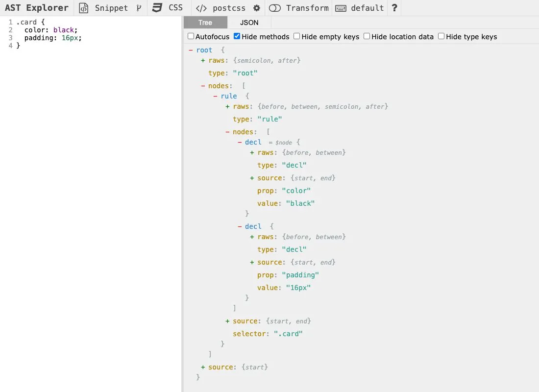Image resolution: width=539 pixels, height=392 pixels.
Task: Expand source of the padding decl
Action: pos(252,262)
